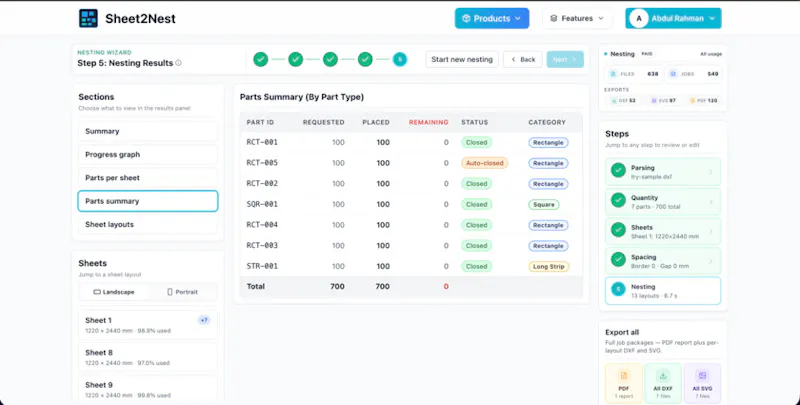This screenshot has width=800, height=405.
Task: Click the PART ID column header
Action: (x=260, y=122)
